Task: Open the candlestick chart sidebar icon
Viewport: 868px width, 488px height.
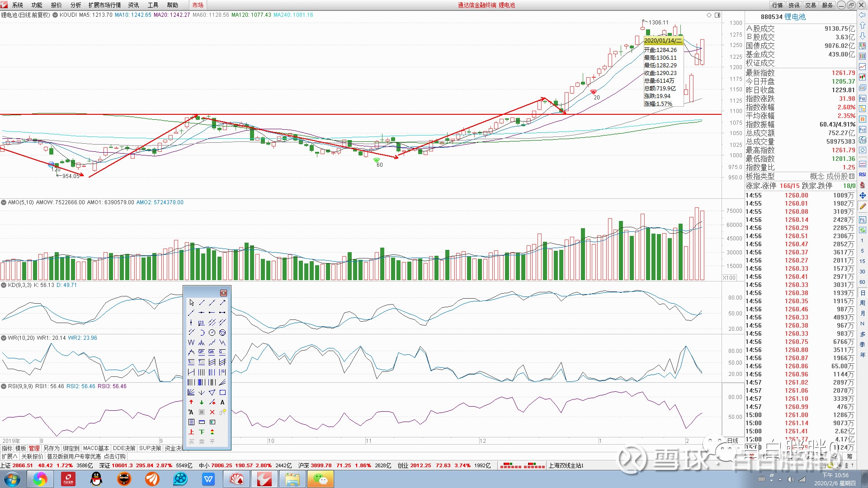Action: click(863, 77)
